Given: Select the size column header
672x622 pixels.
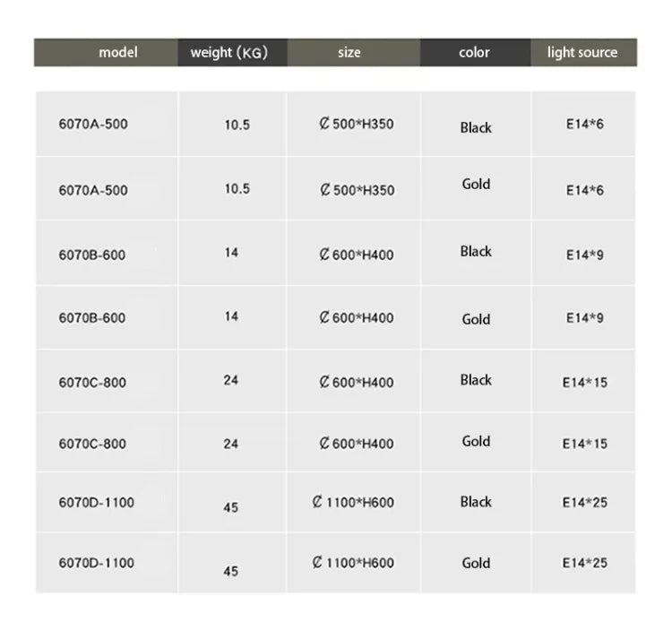Looking at the screenshot, I should (354, 52).
